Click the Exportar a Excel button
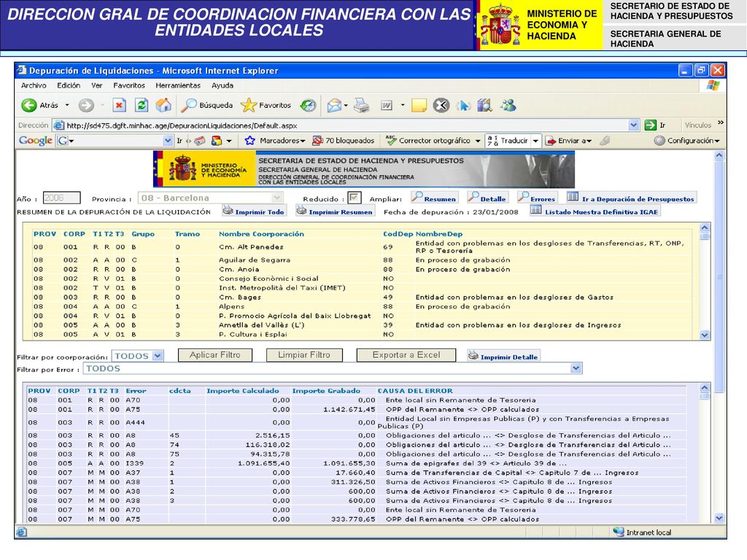This screenshot has width=747, height=560. 406,355
